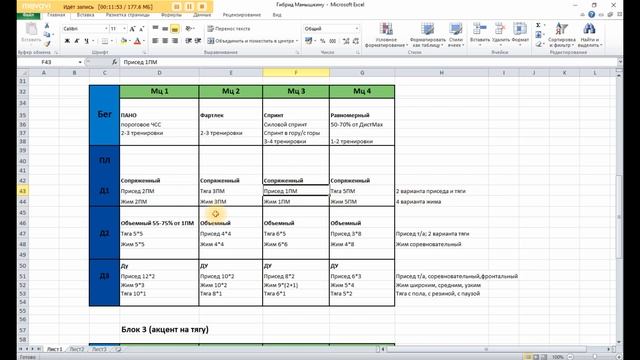This screenshot has width=640, height=360.
Task: Decrease font size with the small A
Action: click(141, 29)
